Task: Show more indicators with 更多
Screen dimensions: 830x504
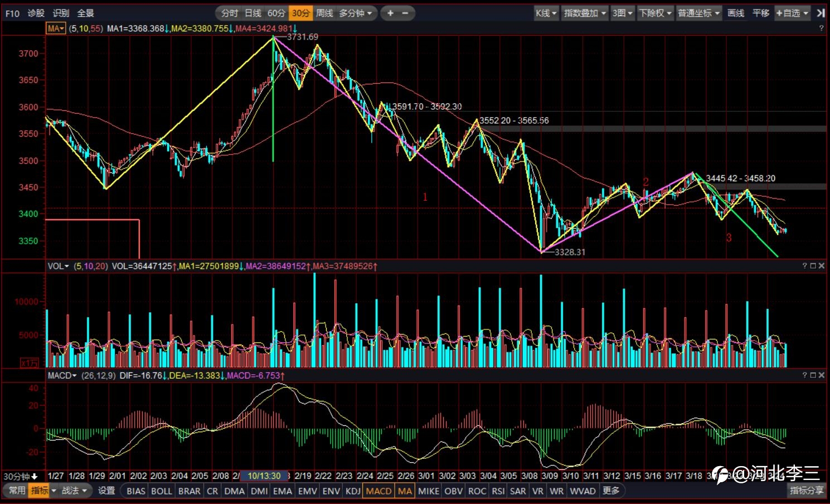Action: (x=611, y=491)
